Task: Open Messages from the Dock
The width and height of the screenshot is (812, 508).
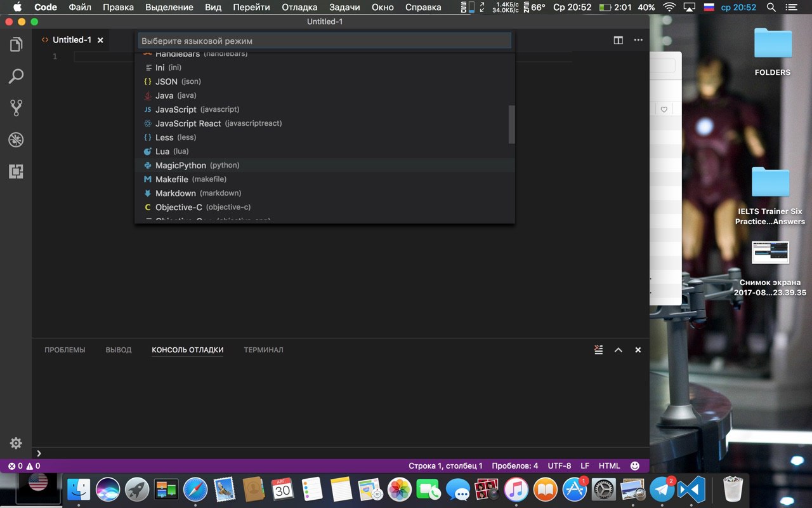Action: point(458,489)
